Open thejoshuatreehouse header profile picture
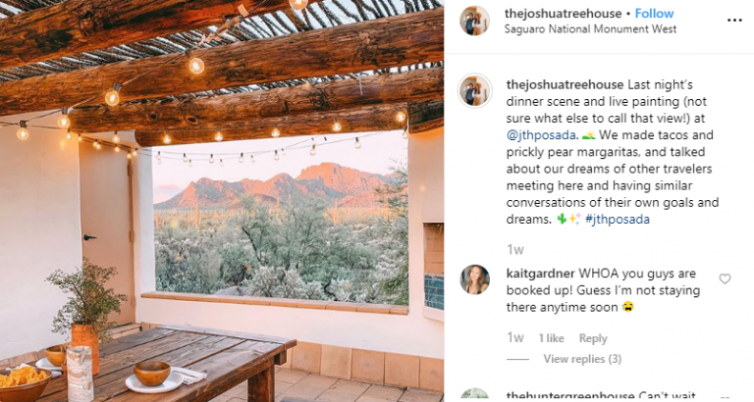754x402 pixels. pyautogui.click(x=475, y=21)
